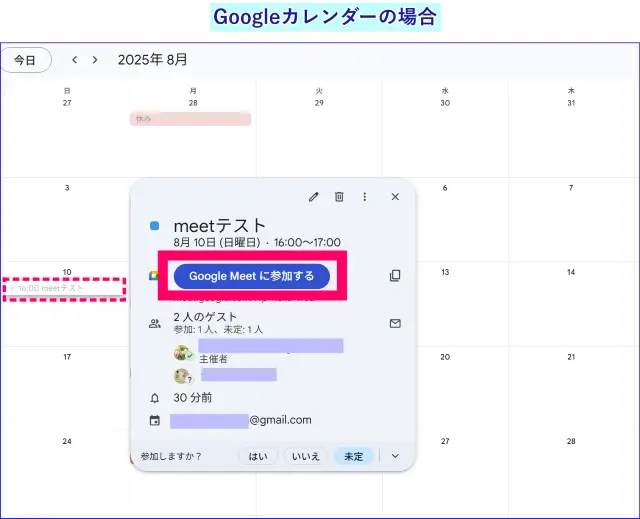Click the meetテスト event title
The width and height of the screenshot is (640, 519).
[x=220, y=226]
